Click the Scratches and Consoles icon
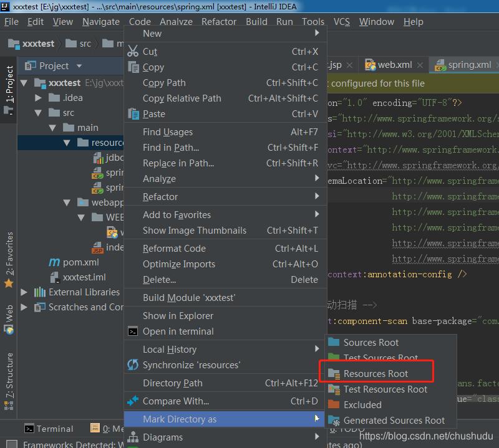The image size is (499, 448). [x=40, y=307]
